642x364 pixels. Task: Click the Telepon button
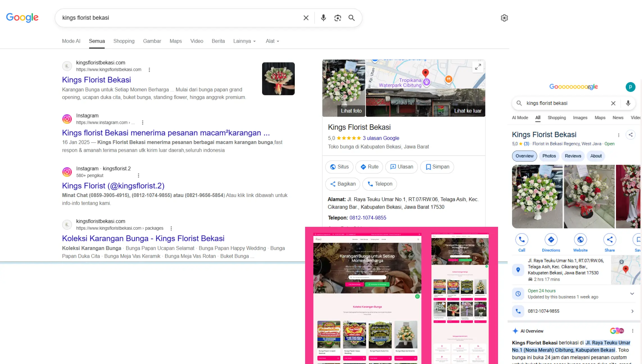pyautogui.click(x=380, y=184)
